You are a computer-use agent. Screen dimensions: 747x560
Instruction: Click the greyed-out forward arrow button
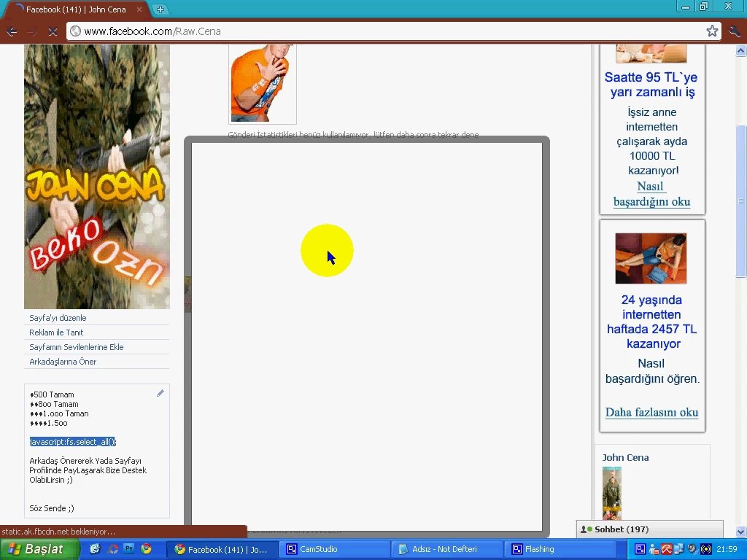point(32,32)
